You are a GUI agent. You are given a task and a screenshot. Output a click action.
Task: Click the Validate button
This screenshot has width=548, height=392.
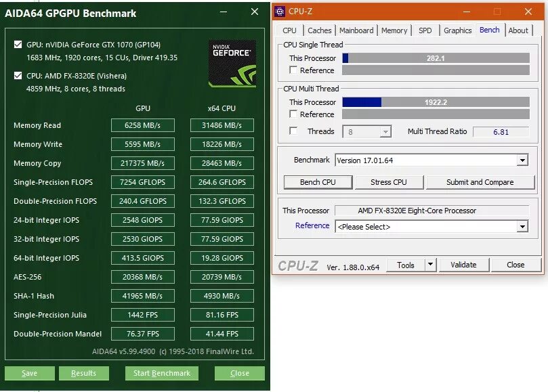[463, 265]
